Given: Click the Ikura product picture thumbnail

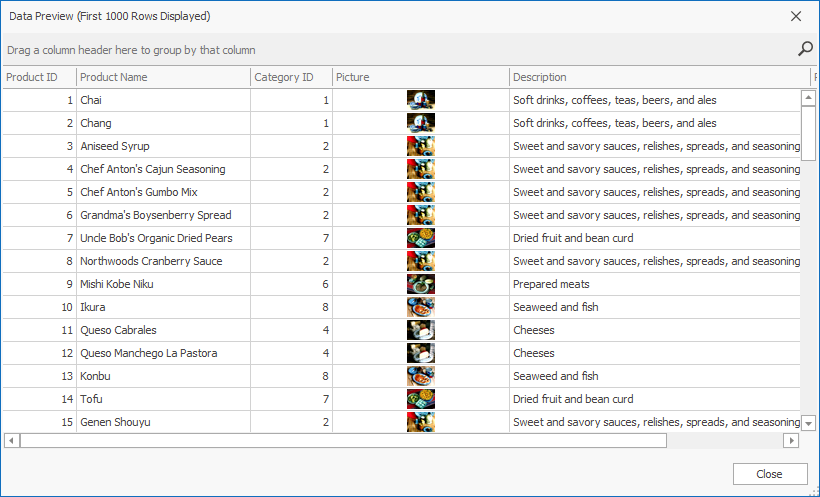Looking at the screenshot, I should (x=421, y=307).
